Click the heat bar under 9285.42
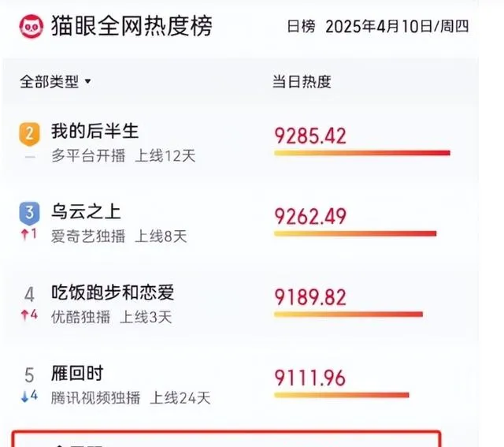 (362, 153)
